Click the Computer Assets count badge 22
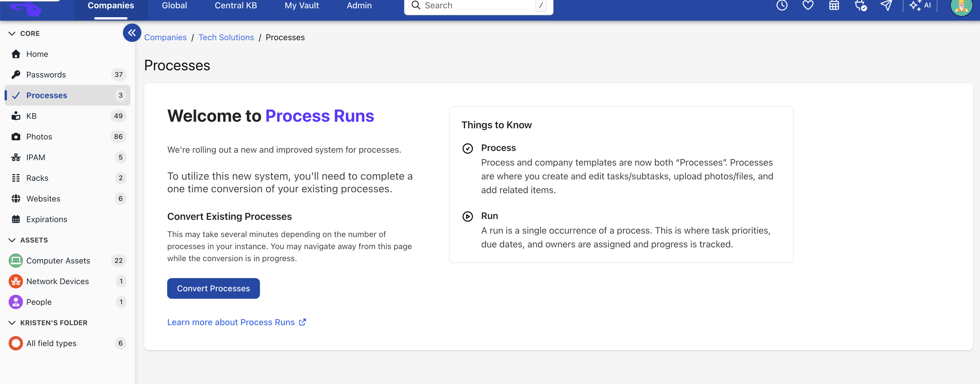This screenshot has width=980, height=384. [x=118, y=260]
